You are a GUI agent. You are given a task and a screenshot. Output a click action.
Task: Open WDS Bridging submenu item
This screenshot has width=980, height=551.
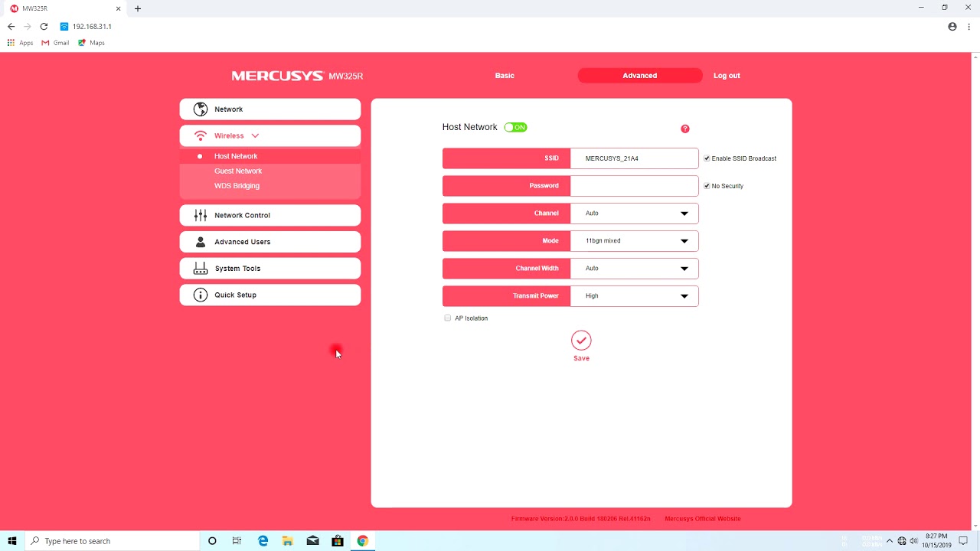click(x=237, y=186)
